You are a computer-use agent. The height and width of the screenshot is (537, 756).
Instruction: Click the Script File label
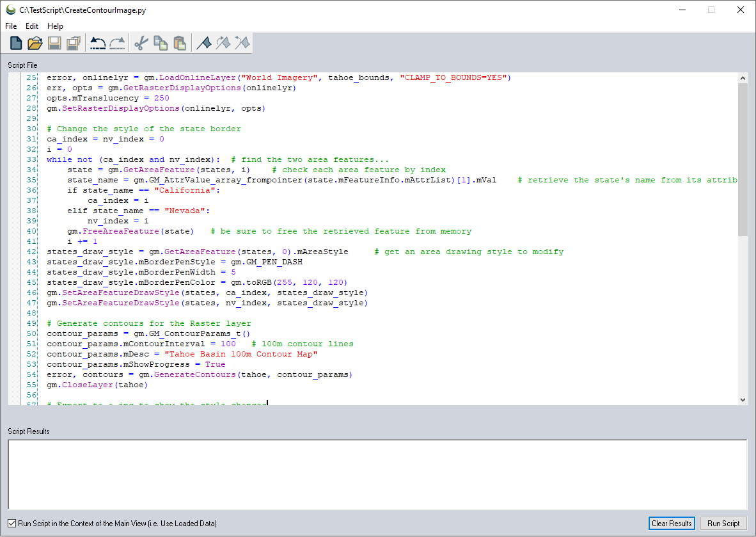(x=22, y=65)
